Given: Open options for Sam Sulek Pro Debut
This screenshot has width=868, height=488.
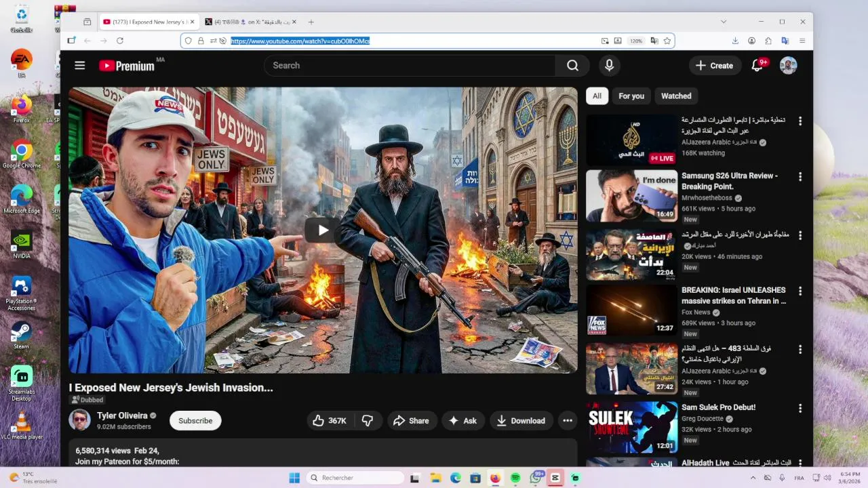Looking at the screenshot, I should pyautogui.click(x=800, y=409).
